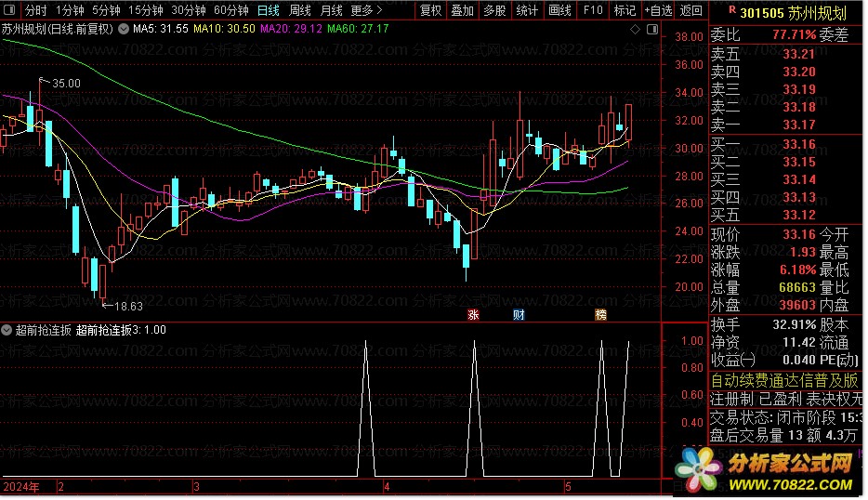Open dropdown next to 苏州规划(日线.前复权)

point(124,29)
